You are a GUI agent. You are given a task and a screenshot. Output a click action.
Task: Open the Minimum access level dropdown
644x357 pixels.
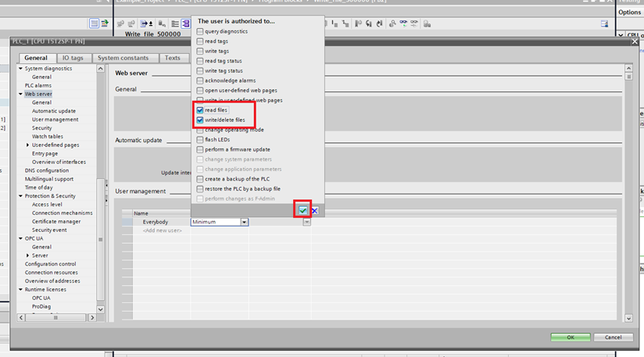point(244,222)
